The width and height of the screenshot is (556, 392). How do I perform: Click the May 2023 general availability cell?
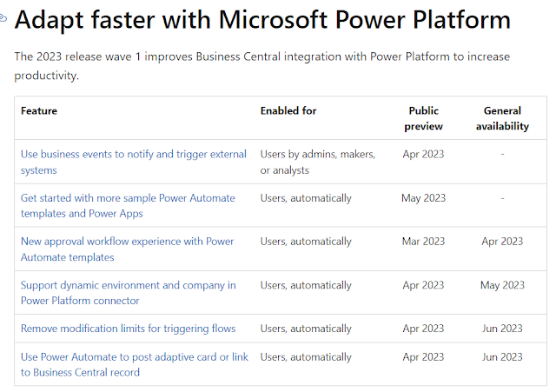502,285
